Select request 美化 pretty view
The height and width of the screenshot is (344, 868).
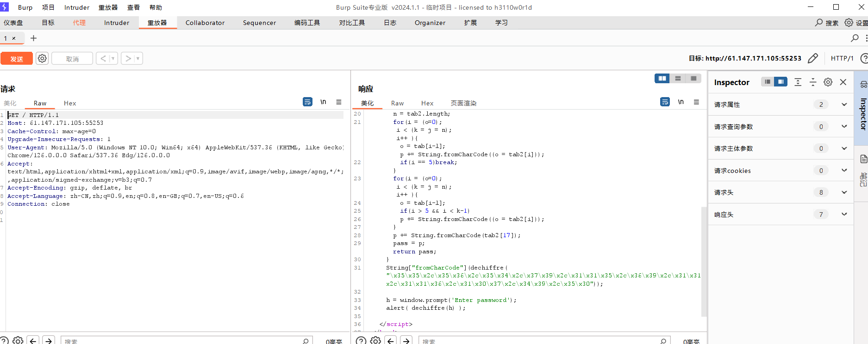coord(10,103)
